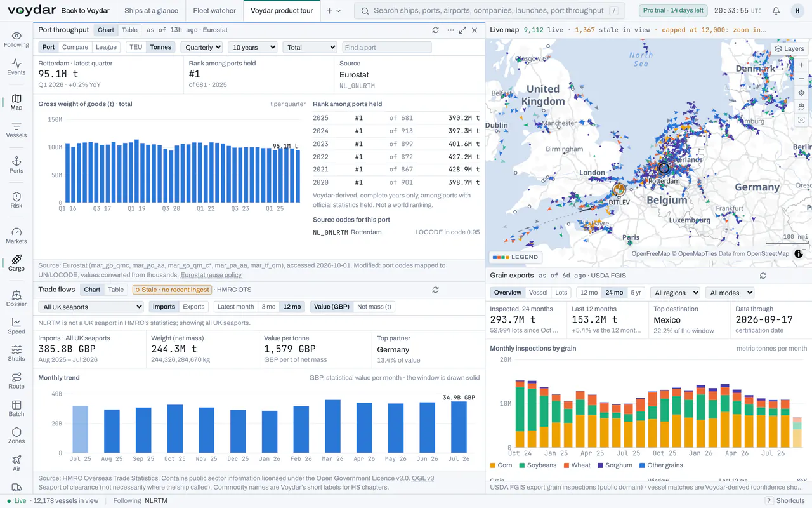Open the Cargo sidebar section

(16, 263)
